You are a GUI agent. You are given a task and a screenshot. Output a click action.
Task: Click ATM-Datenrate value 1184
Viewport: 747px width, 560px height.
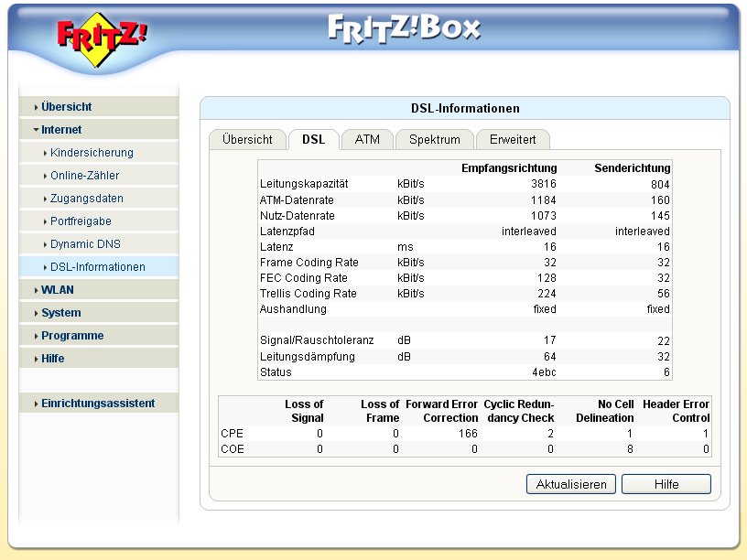click(x=544, y=200)
